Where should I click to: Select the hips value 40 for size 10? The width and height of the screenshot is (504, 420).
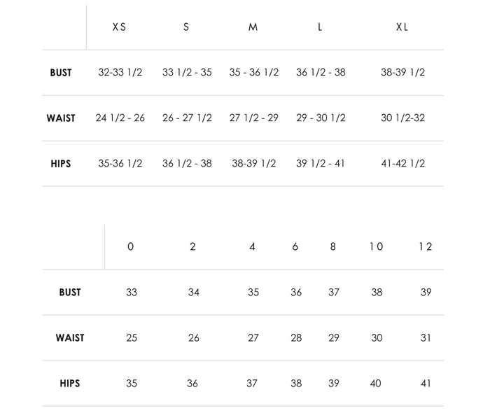[x=376, y=384]
